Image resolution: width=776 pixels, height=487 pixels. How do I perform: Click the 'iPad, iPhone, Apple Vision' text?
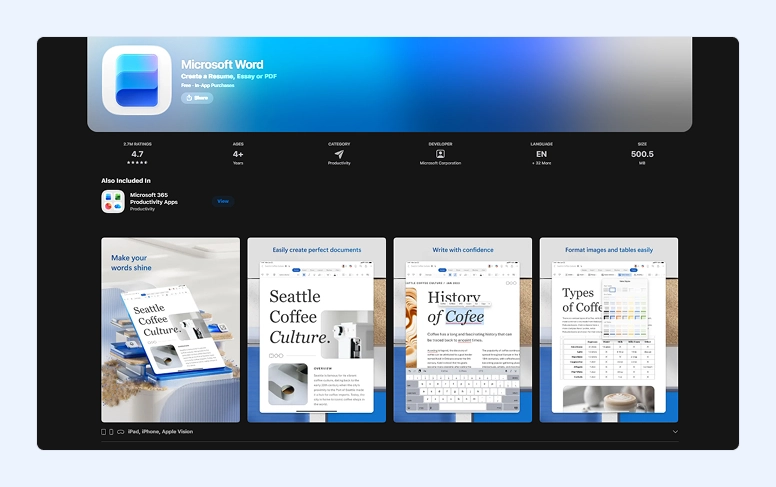point(160,432)
